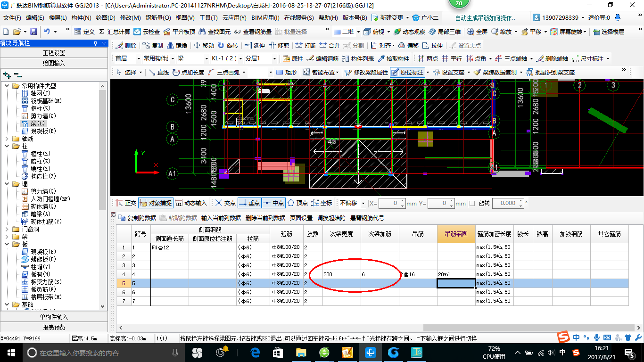
Task: Toggle 中点 midpoint snap
Action: (273, 203)
